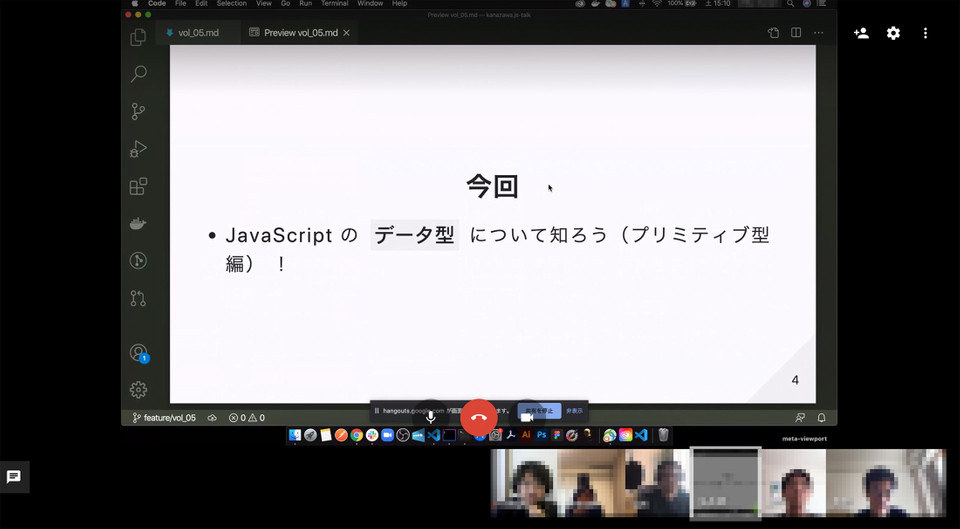Open the feature/vol_05 branch picker
Screen dimensions: 960x529
(x=164, y=418)
